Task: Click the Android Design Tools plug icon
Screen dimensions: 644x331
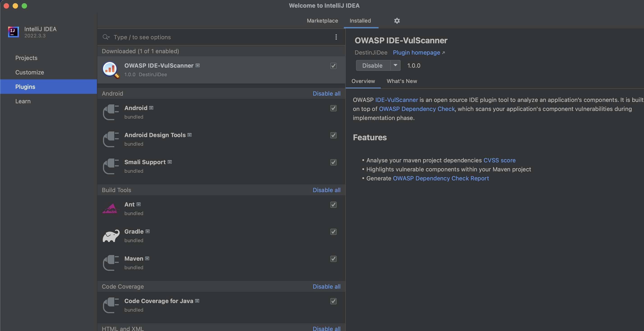Action: point(111,139)
